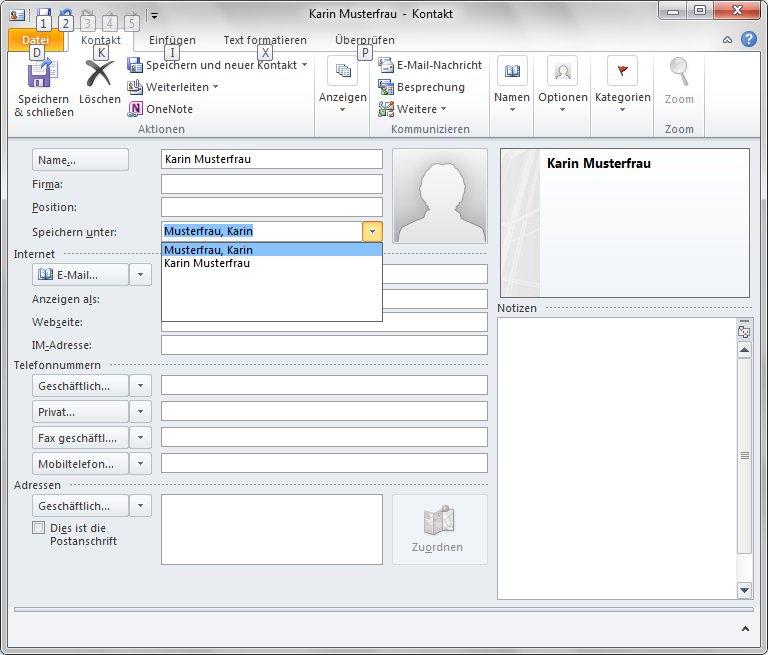The width and height of the screenshot is (768, 655).
Task: Click the Speichern & schließen icon
Action: (x=43, y=75)
